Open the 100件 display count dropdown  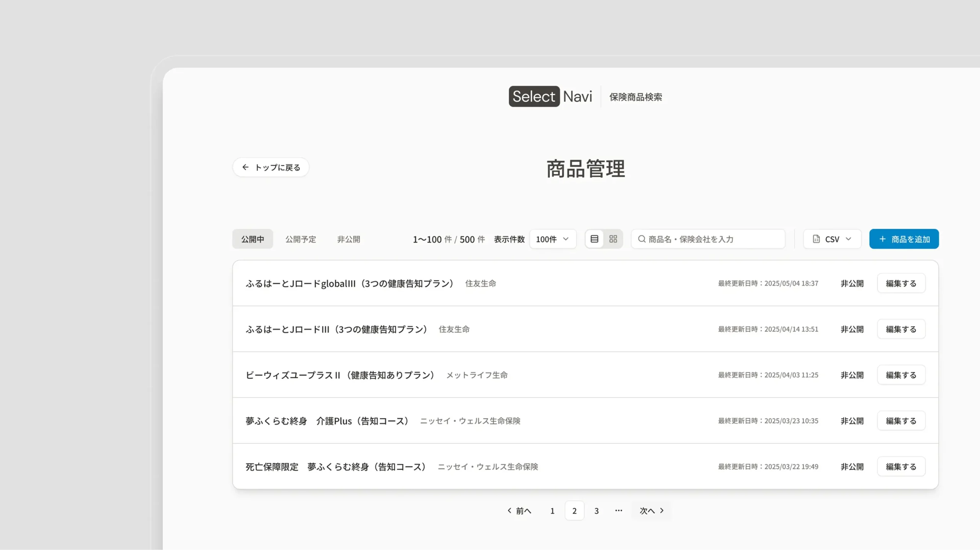552,239
